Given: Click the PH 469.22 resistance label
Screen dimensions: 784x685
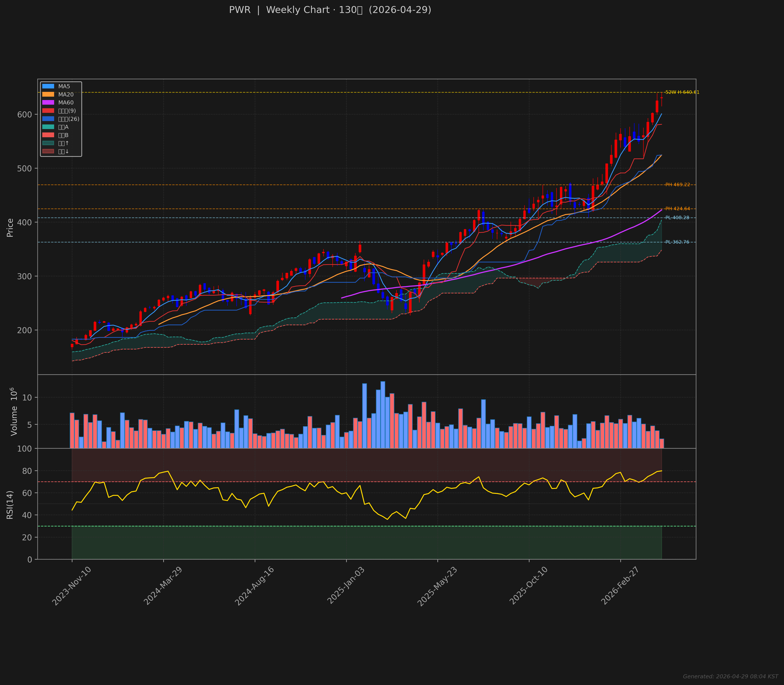Looking at the screenshot, I should (x=677, y=185).
